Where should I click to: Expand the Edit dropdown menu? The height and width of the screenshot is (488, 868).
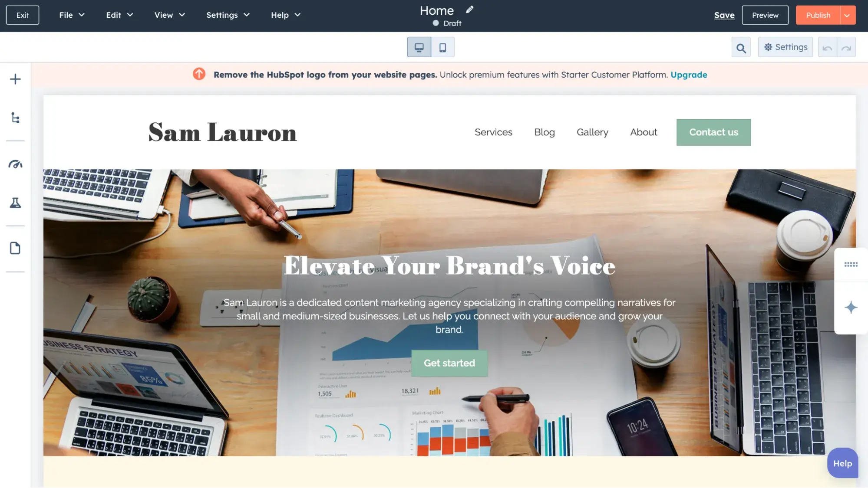click(119, 15)
